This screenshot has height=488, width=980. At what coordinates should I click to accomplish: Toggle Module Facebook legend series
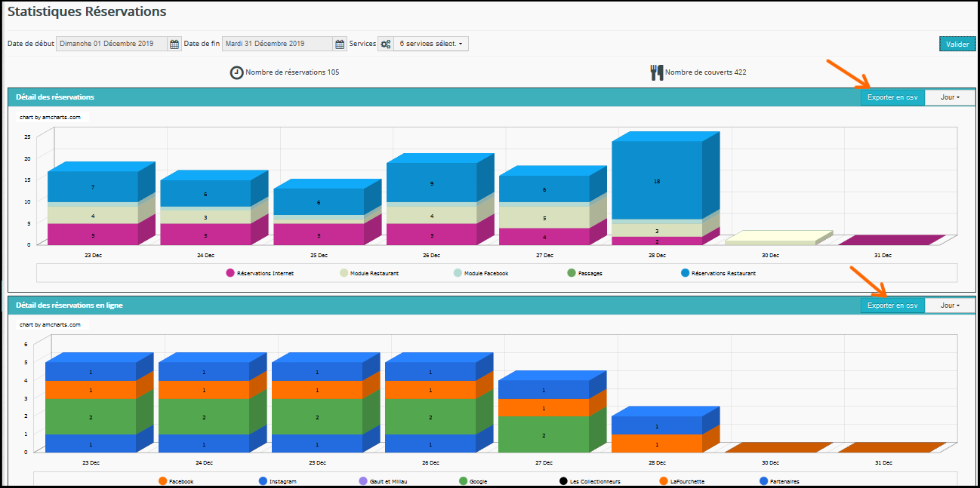tap(481, 273)
